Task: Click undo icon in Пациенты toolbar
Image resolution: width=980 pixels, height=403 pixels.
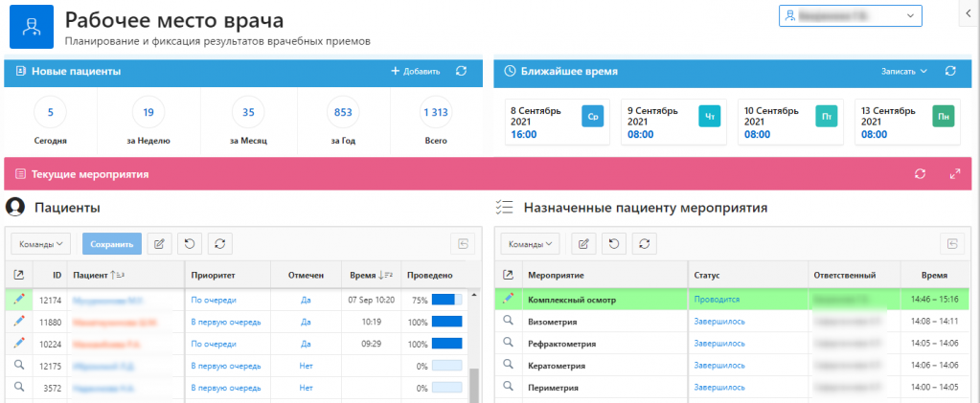Action: coord(190,244)
